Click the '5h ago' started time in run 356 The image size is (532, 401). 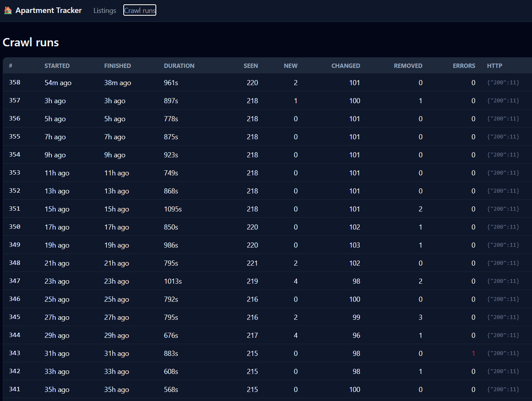point(55,119)
